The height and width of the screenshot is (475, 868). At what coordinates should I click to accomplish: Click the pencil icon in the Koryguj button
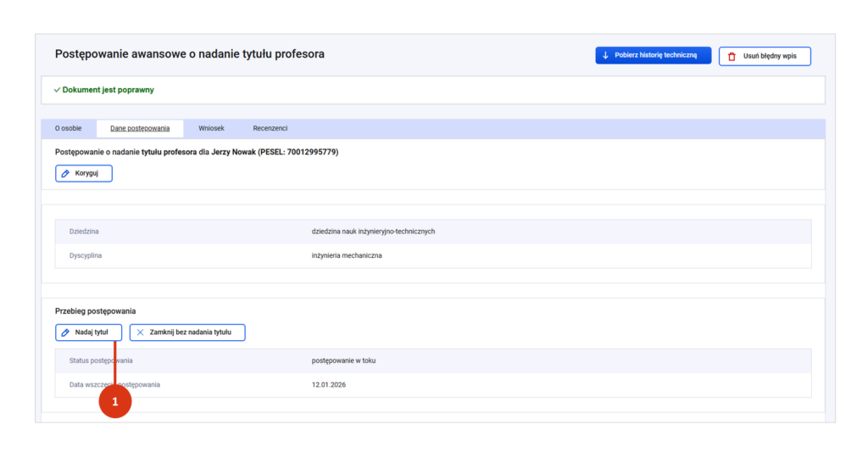click(x=65, y=173)
